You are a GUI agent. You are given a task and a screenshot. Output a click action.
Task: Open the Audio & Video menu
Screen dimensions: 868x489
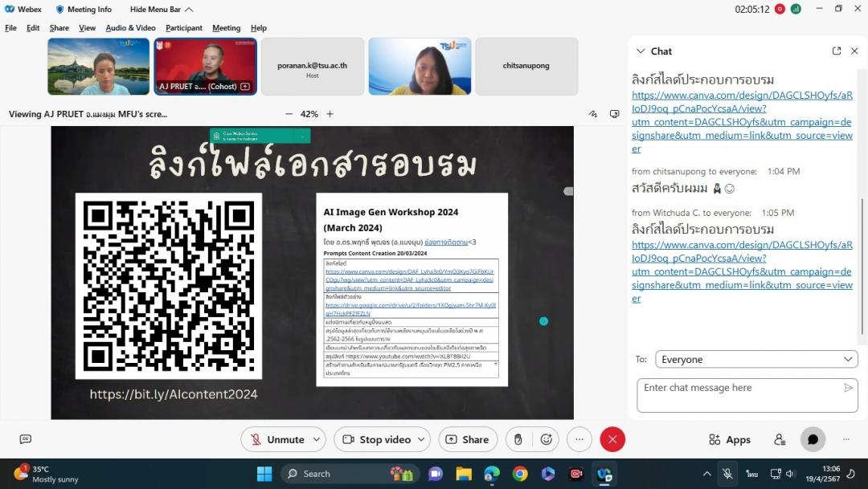130,28
